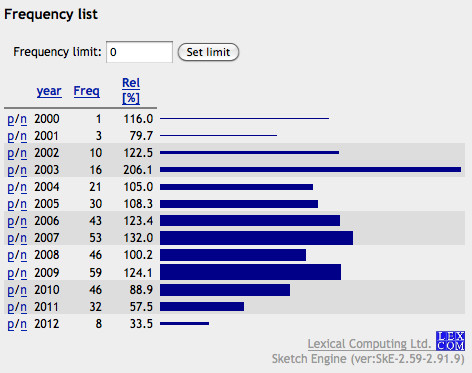Click the p link for year 2008
This screenshot has height=373, width=472.
[11, 255]
